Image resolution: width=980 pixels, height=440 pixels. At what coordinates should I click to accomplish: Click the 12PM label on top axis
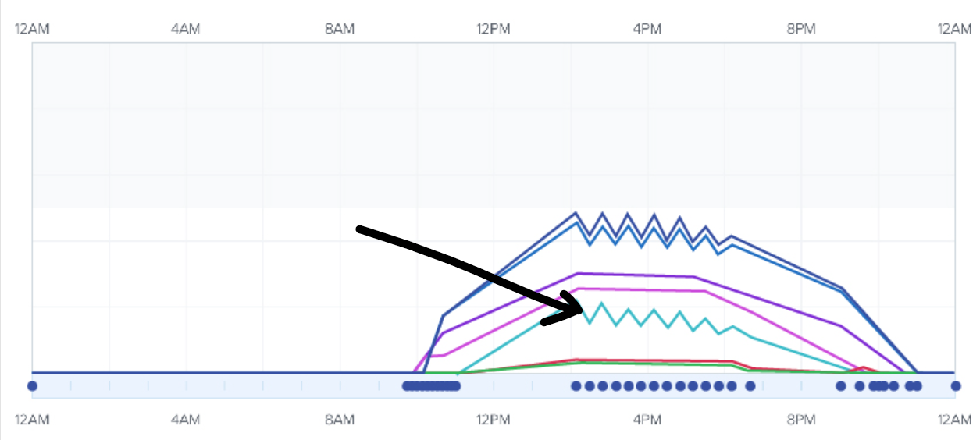coord(493,29)
